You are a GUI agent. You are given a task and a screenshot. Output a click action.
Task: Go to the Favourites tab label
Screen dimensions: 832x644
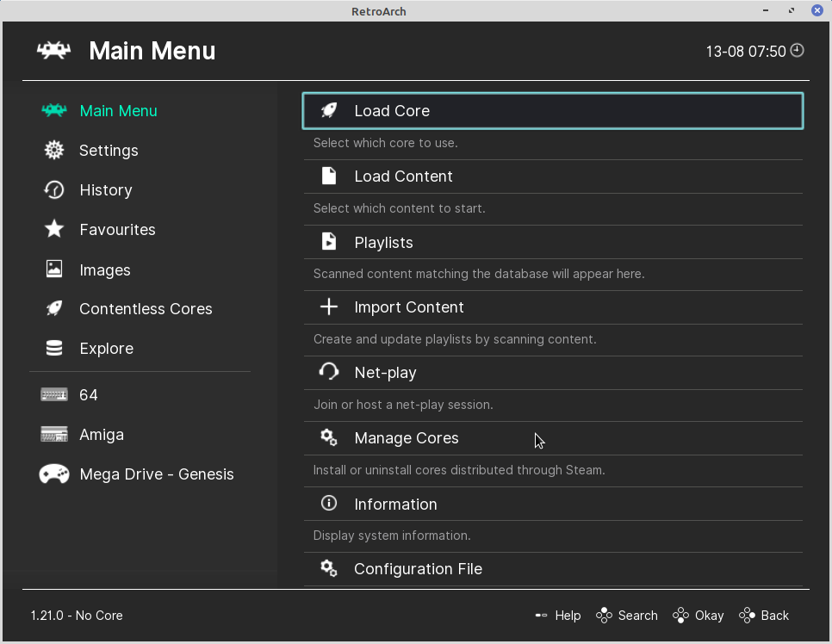pyautogui.click(x=118, y=230)
